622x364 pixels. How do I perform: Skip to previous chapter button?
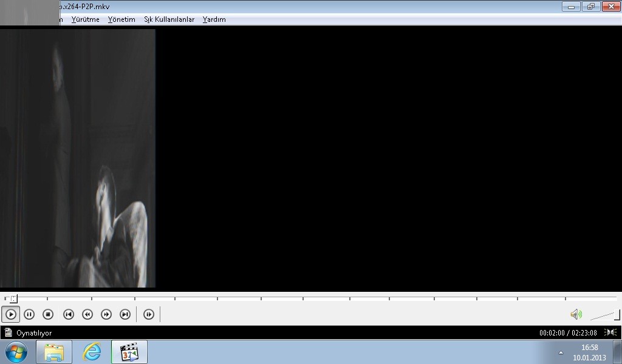[69, 314]
